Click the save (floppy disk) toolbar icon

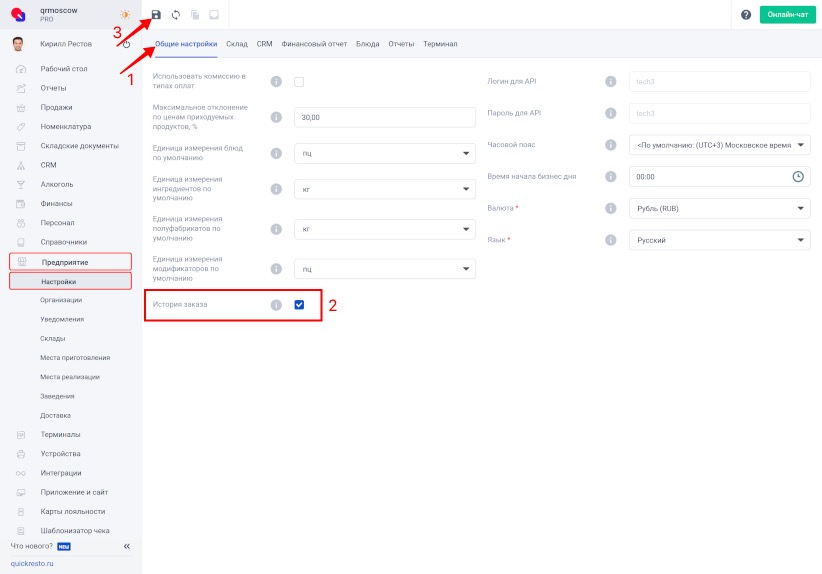coord(156,15)
